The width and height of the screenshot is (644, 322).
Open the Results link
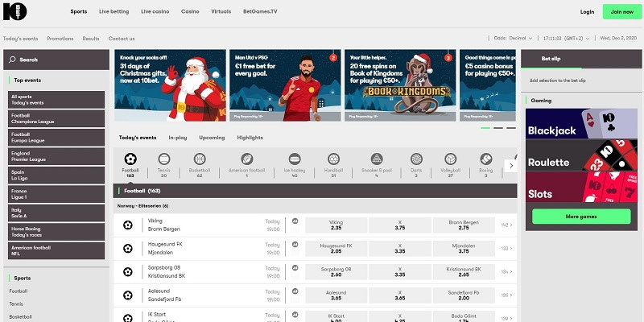[91, 39]
